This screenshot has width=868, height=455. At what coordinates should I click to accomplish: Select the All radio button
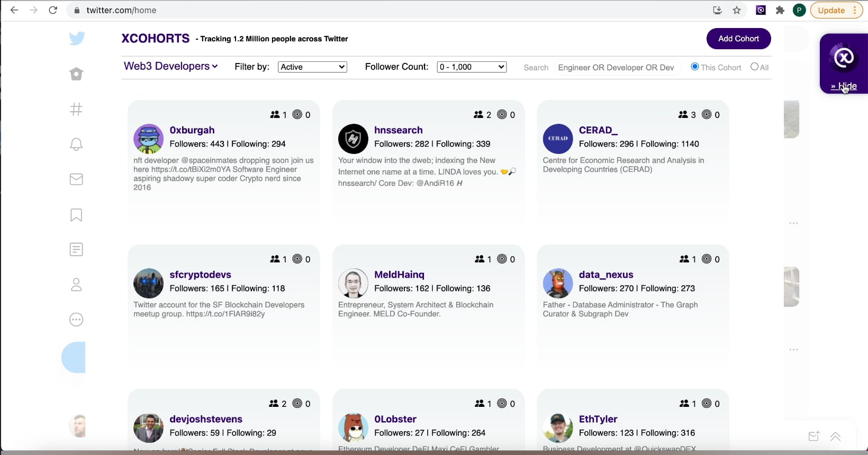754,67
